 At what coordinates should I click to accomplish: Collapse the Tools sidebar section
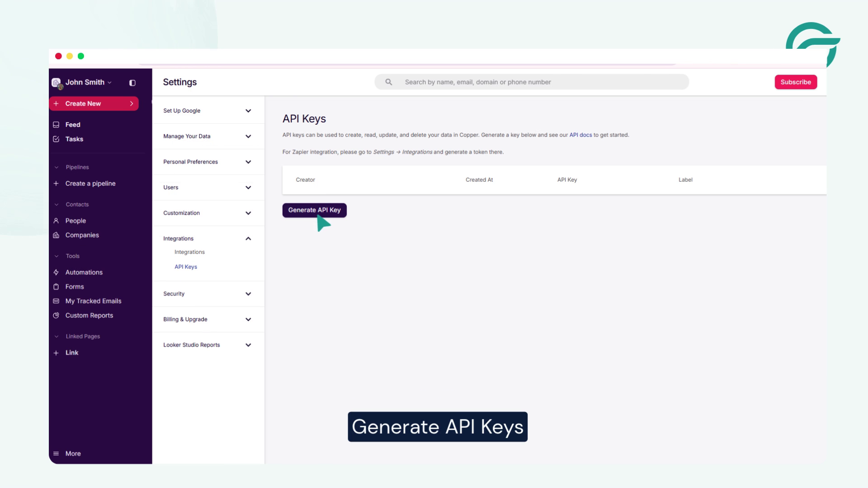57,256
